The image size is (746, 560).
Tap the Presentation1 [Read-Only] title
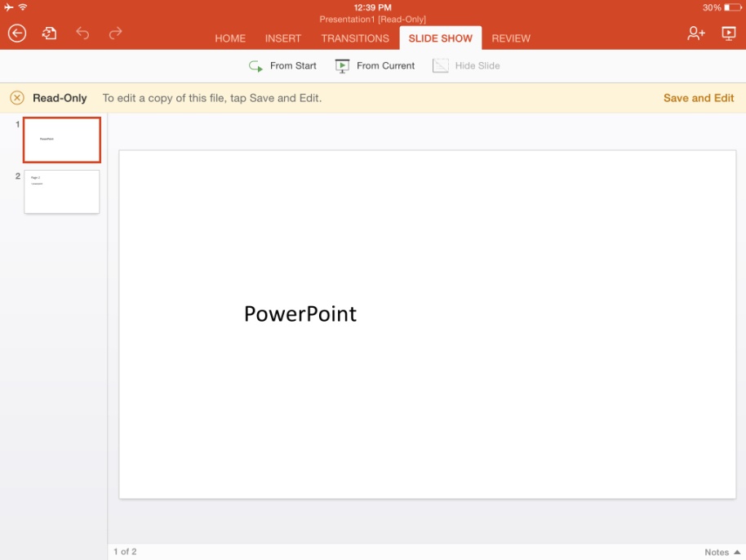[372, 20]
